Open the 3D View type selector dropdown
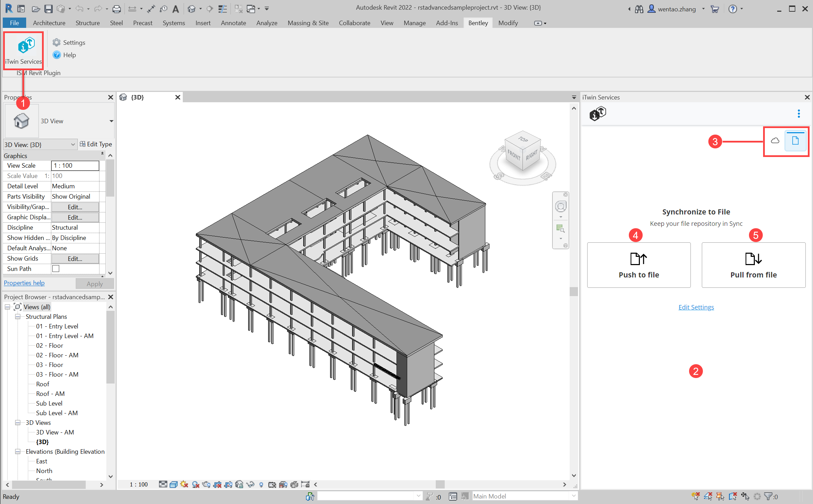This screenshot has height=504, width=813. pos(111,121)
